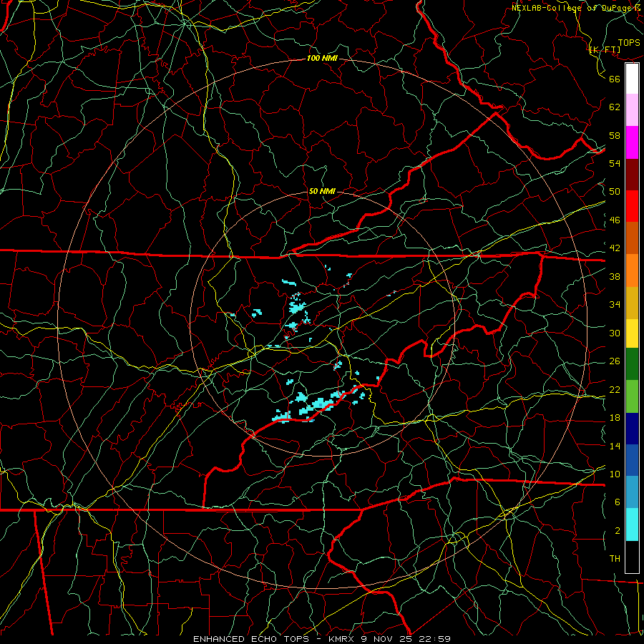644x644 pixels.
Task: Click the legend value 10
Action: point(615,474)
